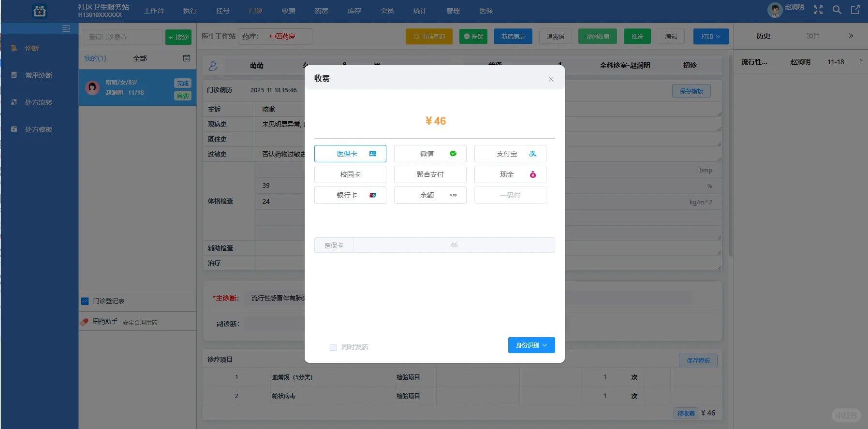Screen dimensions: 868x429
Task: Click the external link icon in header
Action: click(x=855, y=10)
